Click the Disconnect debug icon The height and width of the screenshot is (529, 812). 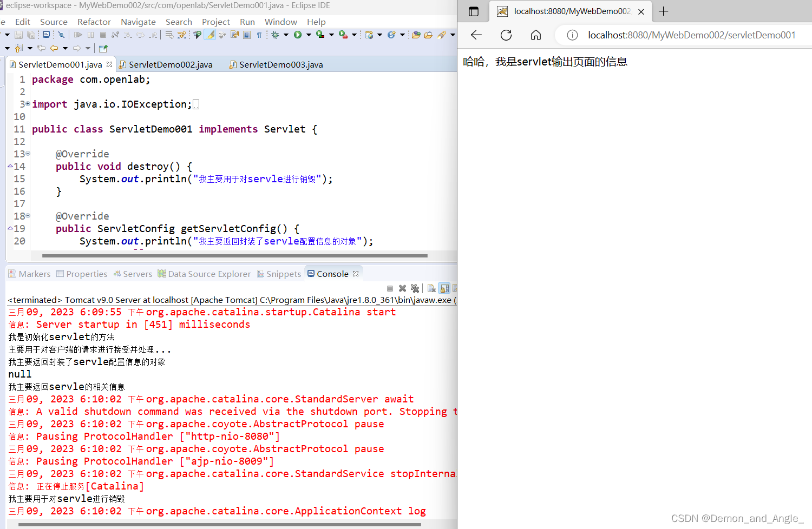coord(115,35)
